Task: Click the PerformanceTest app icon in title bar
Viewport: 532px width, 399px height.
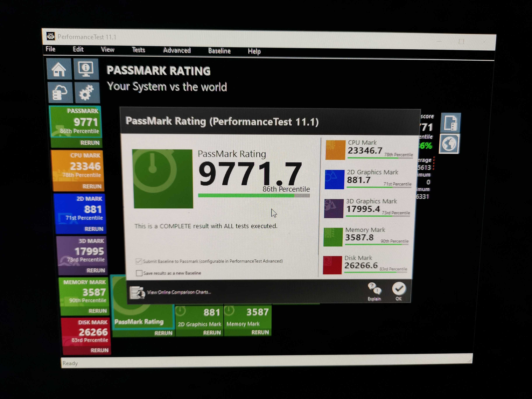Action: [50, 36]
